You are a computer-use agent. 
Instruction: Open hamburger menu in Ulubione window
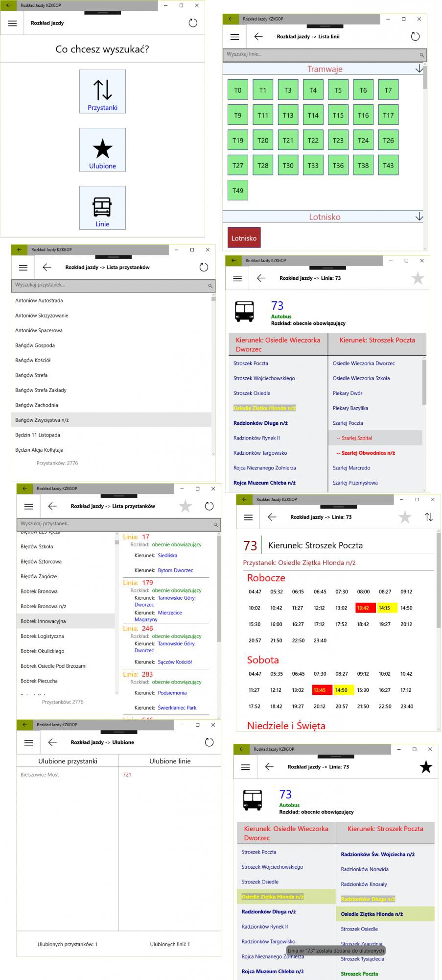[29, 742]
